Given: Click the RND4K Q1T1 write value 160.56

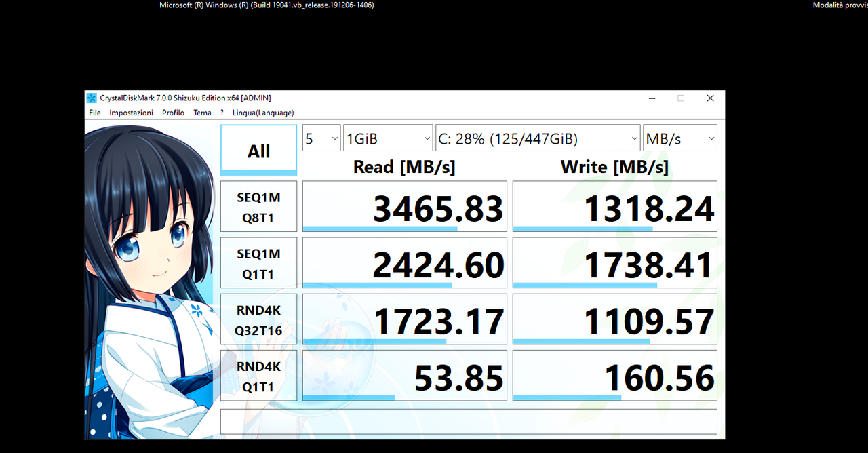Looking at the screenshot, I should pos(615,375).
